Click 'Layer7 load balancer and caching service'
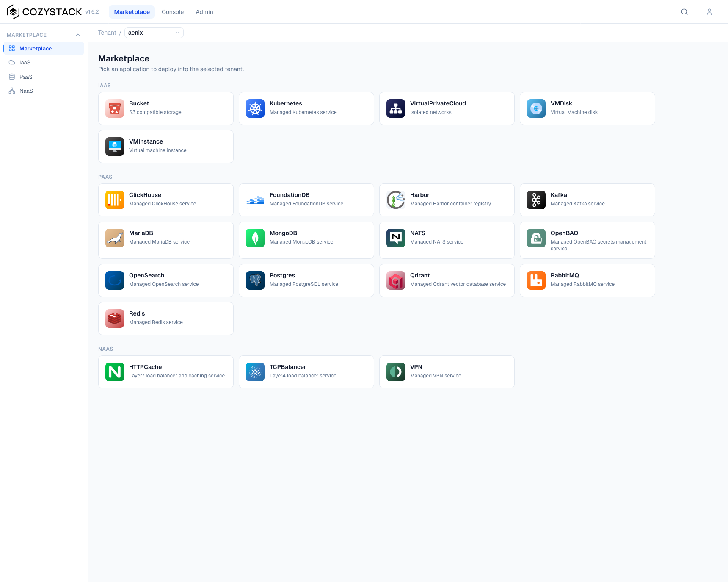 coord(177,376)
